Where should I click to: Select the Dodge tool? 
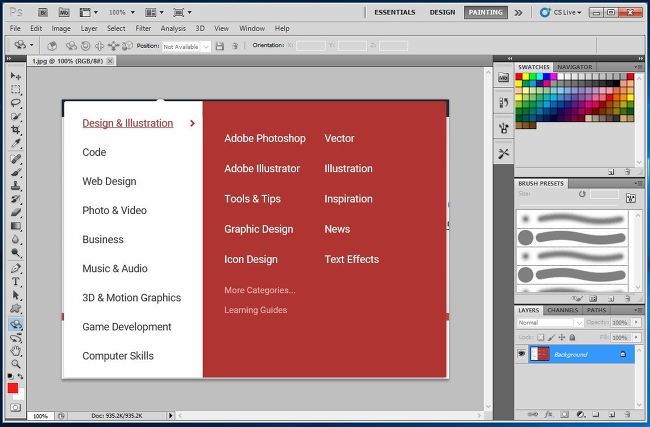16,252
